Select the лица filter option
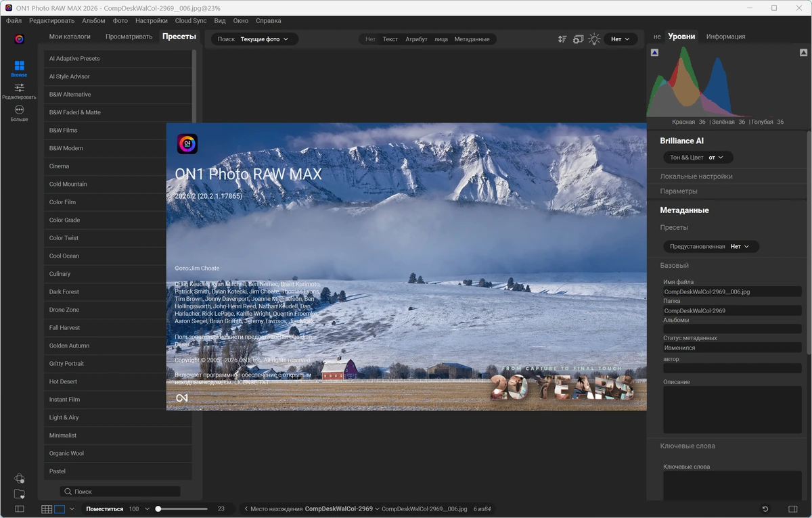This screenshot has width=812, height=518. 441,39
